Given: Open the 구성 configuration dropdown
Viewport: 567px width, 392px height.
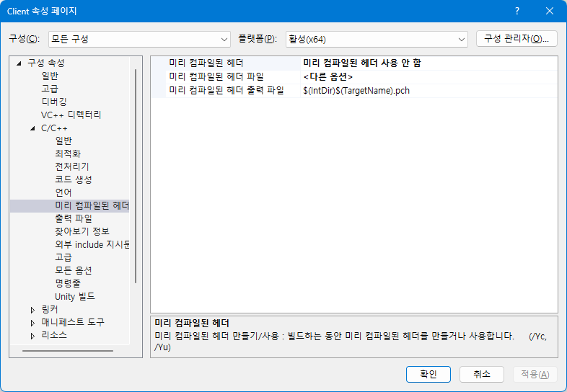Looking at the screenshot, I should [x=139, y=39].
